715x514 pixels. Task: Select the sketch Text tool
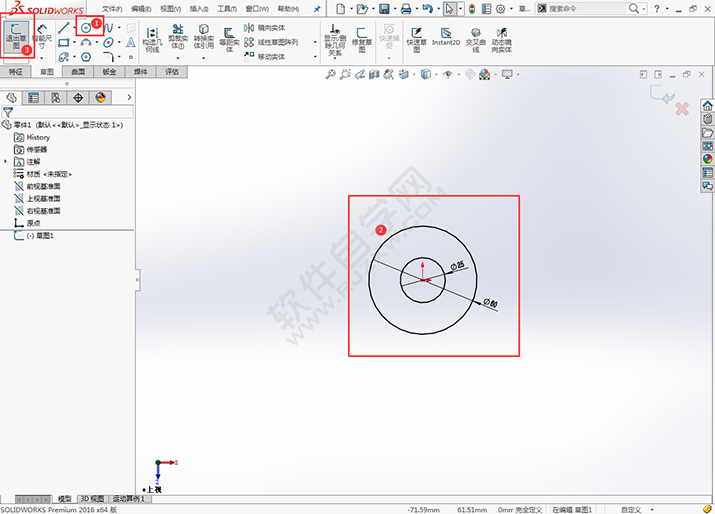(x=131, y=42)
